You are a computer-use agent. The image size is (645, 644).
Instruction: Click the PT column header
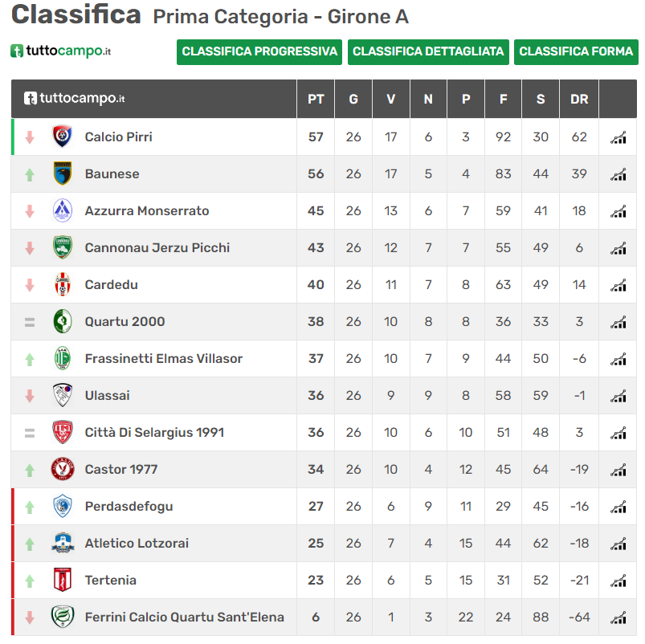[x=316, y=99]
